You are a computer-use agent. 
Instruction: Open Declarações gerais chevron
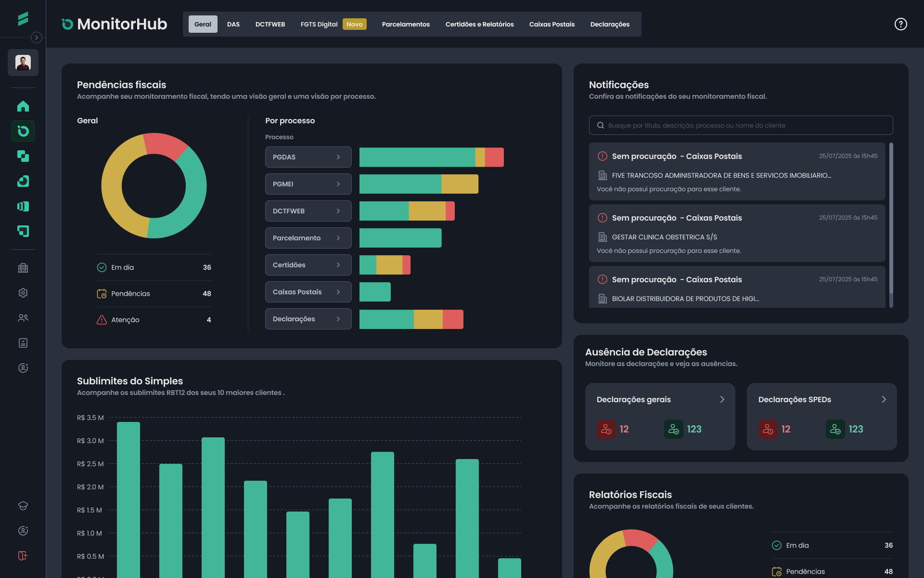[722, 399]
